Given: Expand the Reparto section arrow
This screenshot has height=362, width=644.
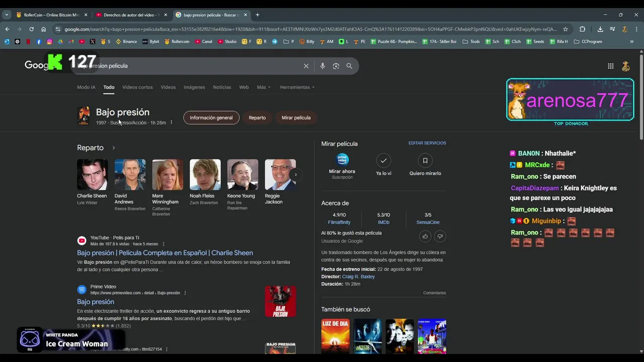Looking at the screenshot, I should 114,148.
